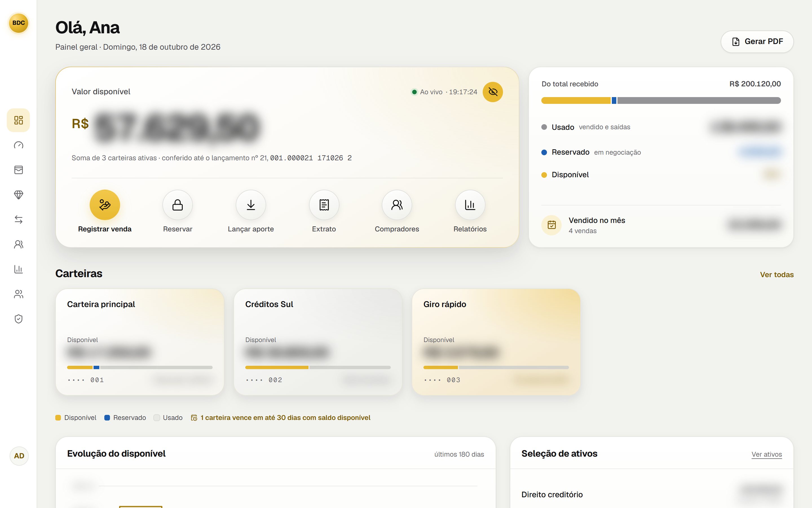Open the AD user avatar
This screenshot has width=812, height=508.
(19, 456)
